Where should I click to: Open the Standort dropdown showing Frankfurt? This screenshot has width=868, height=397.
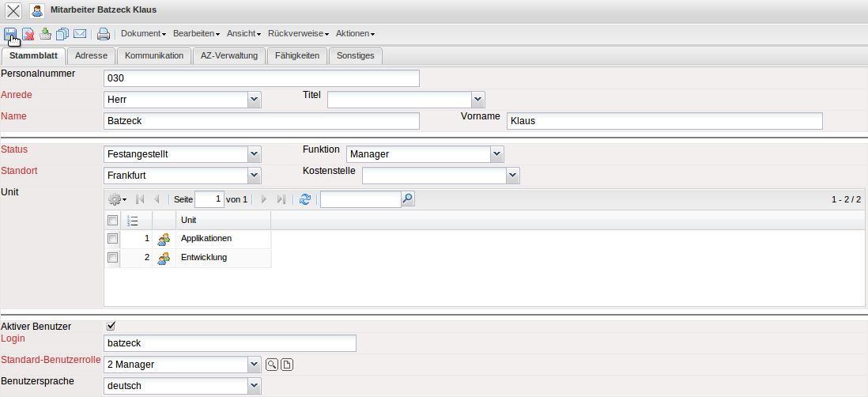(254, 176)
